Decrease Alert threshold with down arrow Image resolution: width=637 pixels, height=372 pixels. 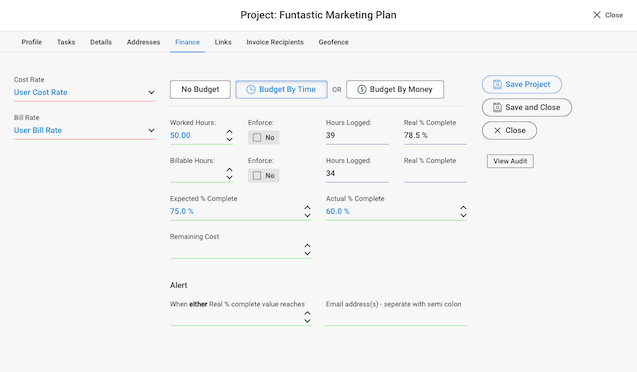[308, 321]
